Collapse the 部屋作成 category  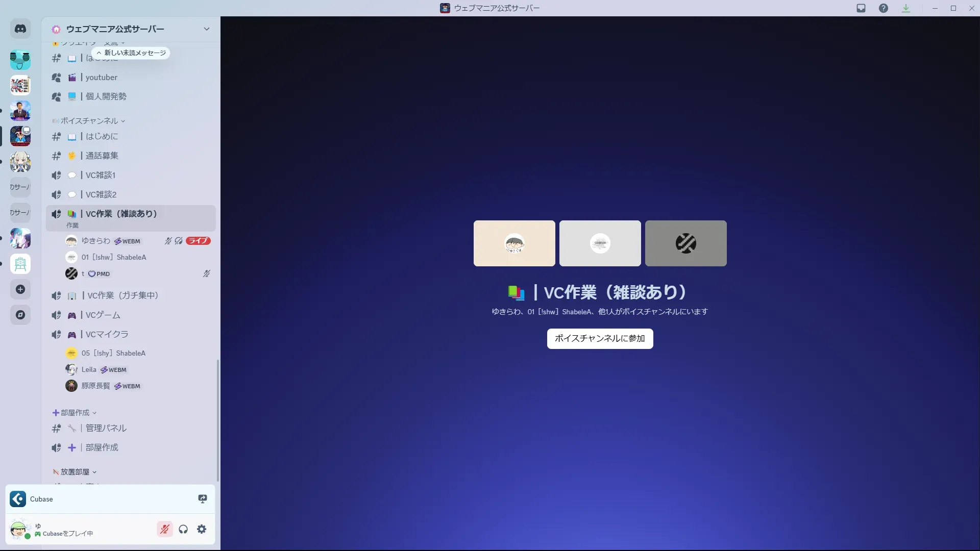[75, 413]
